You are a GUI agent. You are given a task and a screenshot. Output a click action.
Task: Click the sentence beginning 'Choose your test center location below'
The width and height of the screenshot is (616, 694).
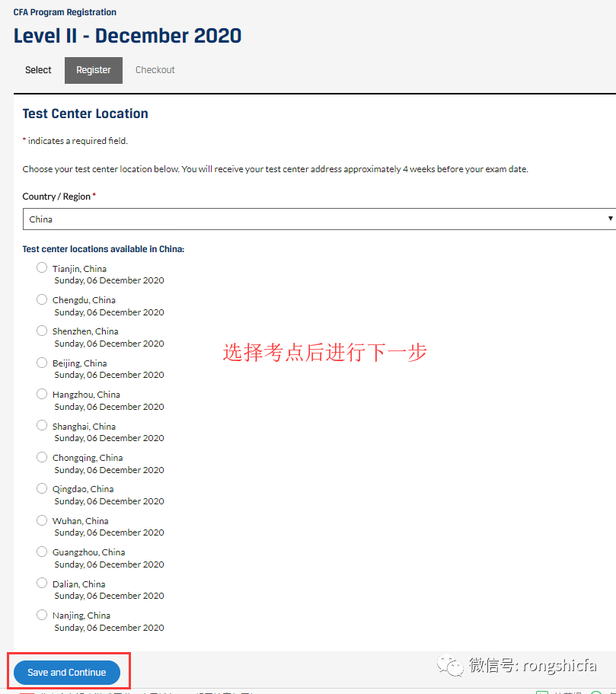275,169
